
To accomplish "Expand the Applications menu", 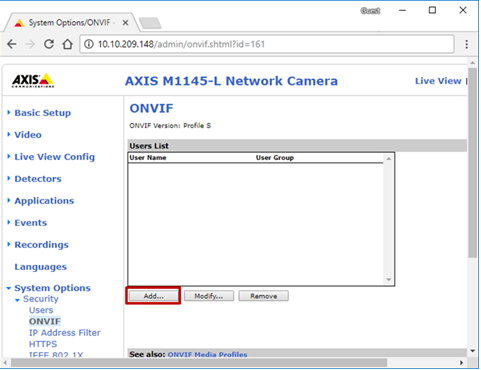I will click(44, 201).
